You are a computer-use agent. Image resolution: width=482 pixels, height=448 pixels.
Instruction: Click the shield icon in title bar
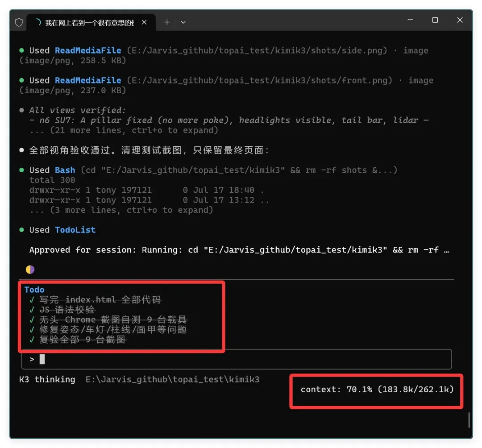[x=19, y=22]
